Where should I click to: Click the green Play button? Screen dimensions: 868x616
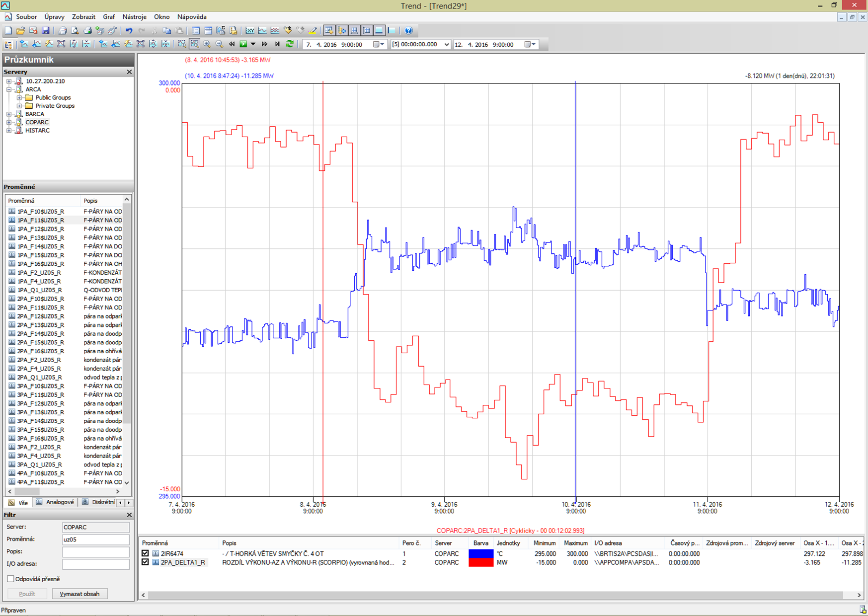point(243,44)
